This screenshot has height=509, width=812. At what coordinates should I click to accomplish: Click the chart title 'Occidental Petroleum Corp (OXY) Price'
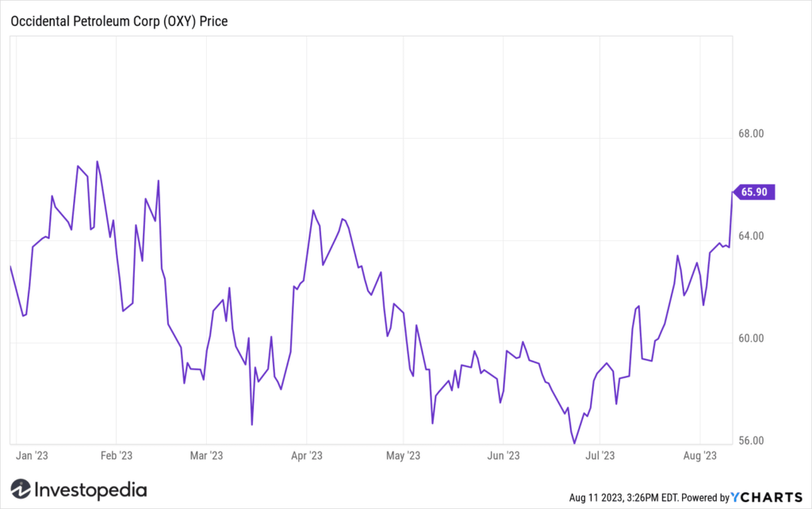click(119, 21)
